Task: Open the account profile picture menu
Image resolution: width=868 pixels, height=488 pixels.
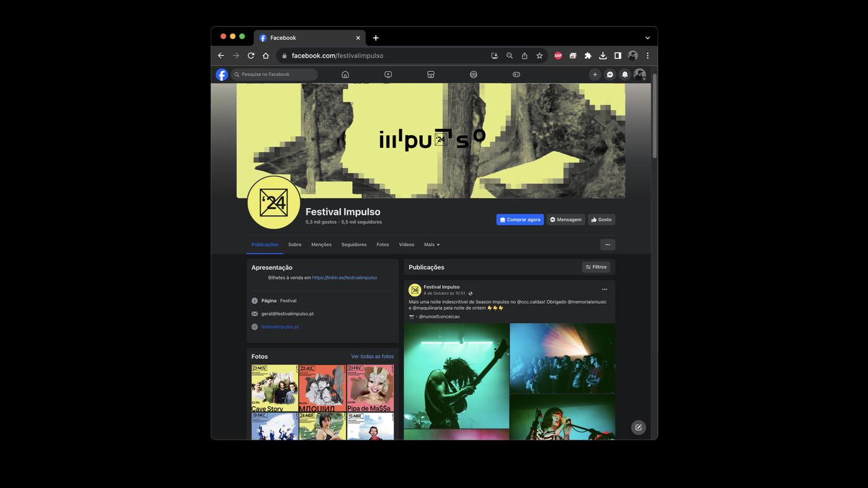Action: (639, 74)
